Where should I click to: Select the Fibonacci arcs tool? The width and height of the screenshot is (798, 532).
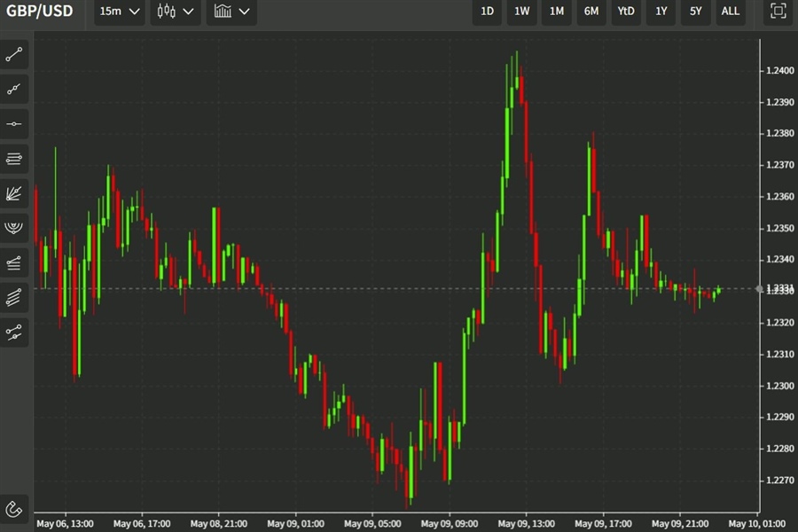(x=13, y=227)
